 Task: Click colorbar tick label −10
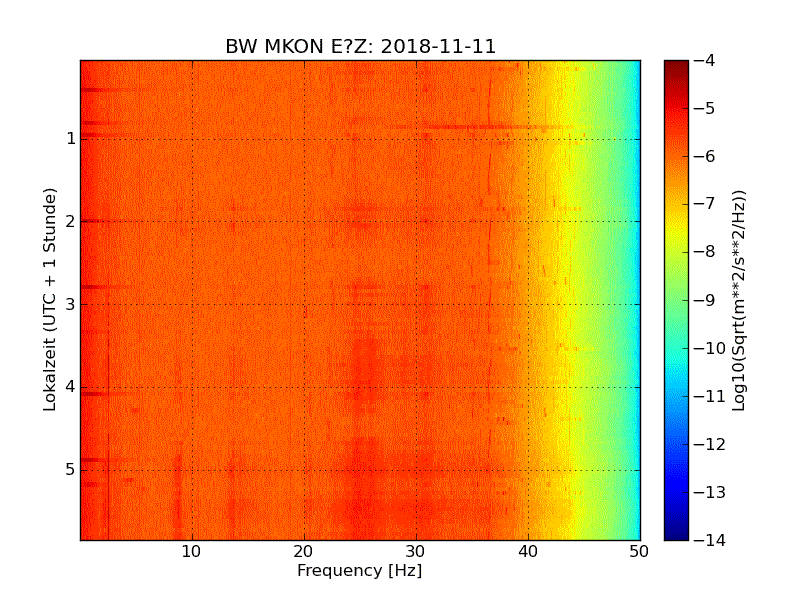coord(710,348)
